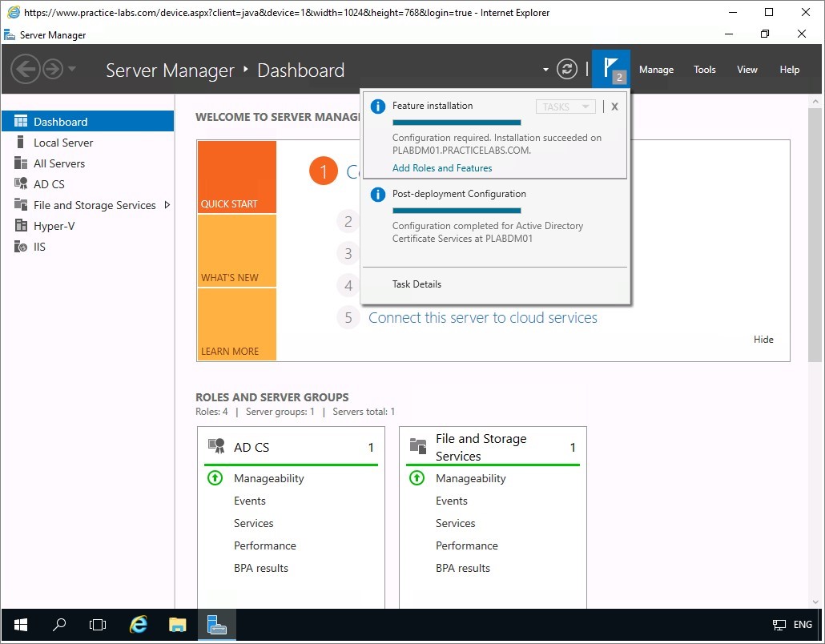Click File and Storage Services tile header
The height and width of the screenshot is (644, 825).
[x=493, y=447]
